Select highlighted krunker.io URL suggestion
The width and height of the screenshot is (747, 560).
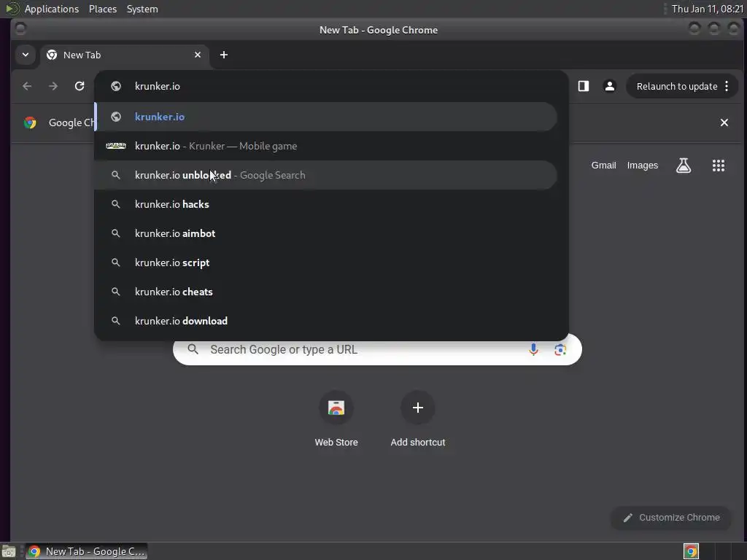pos(326,117)
